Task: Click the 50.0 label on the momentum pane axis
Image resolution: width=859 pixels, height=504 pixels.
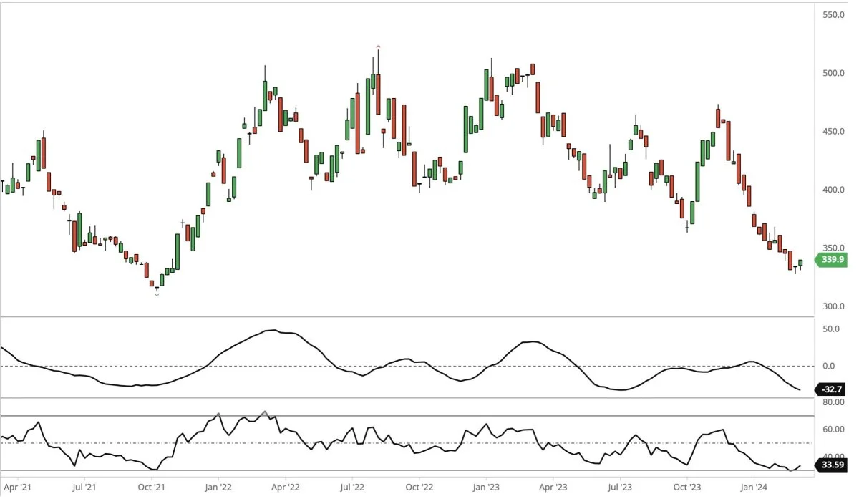Action: [x=831, y=329]
